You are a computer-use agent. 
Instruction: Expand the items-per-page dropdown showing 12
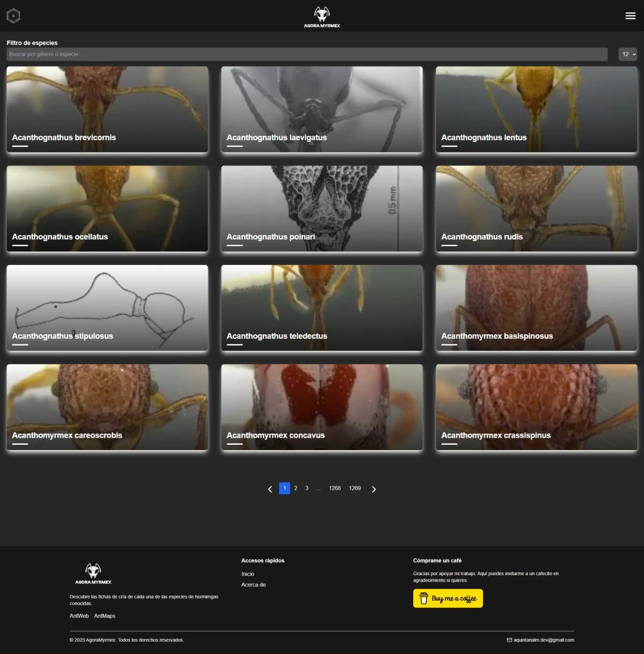coord(627,54)
